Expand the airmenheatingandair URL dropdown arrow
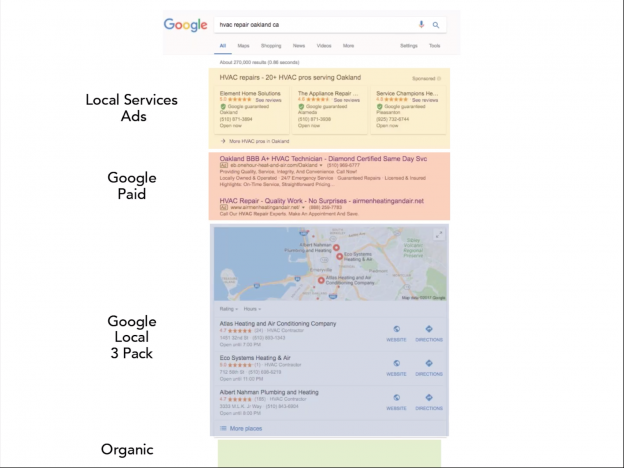 [303, 207]
